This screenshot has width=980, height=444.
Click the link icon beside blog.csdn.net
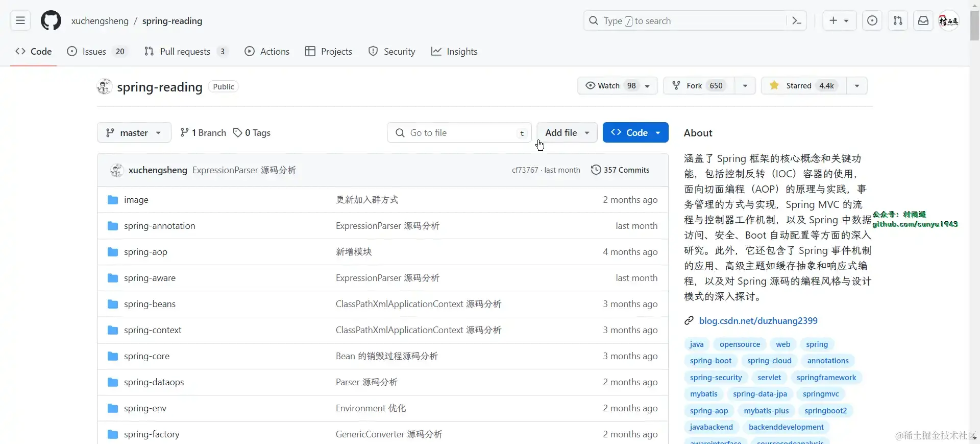pos(689,320)
